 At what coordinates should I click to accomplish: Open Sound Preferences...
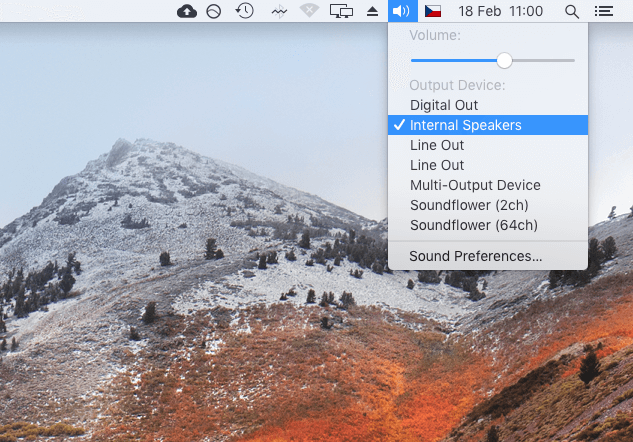tap(476, 256)
